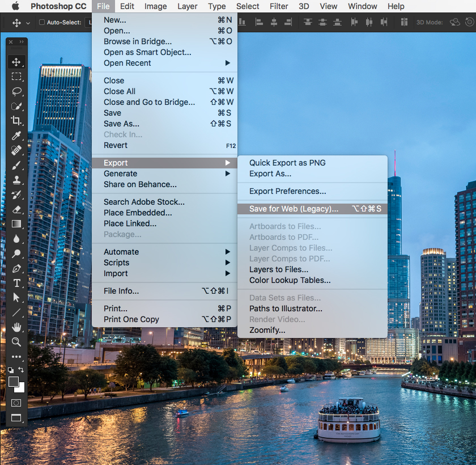
Task: Select the Hand tool
Action: click(16, 327)
